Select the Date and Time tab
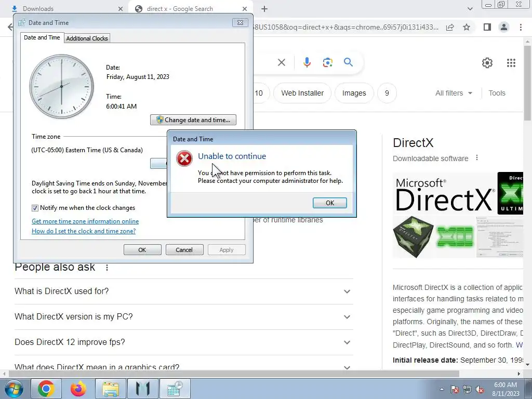 42,37
